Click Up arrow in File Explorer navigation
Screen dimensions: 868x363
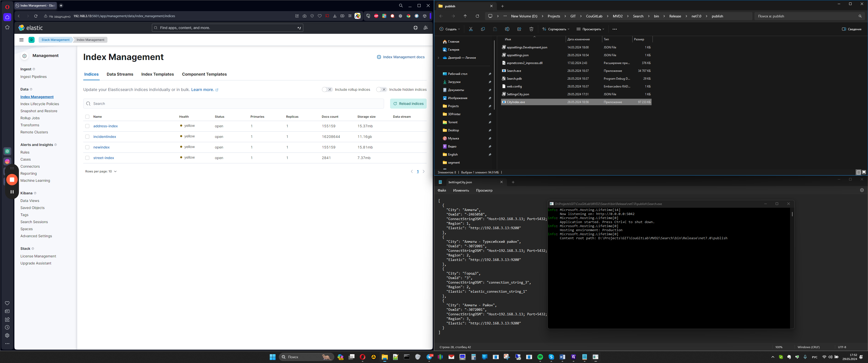465,16
